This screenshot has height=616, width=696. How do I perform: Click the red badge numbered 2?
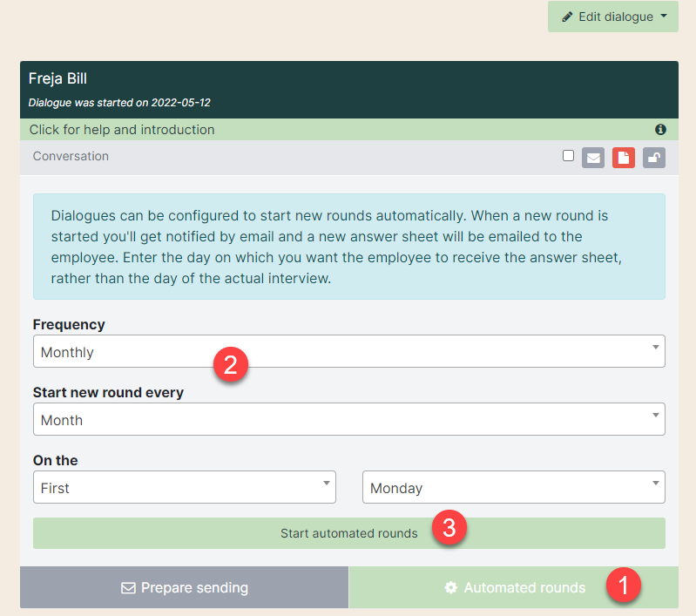(231, 364)
